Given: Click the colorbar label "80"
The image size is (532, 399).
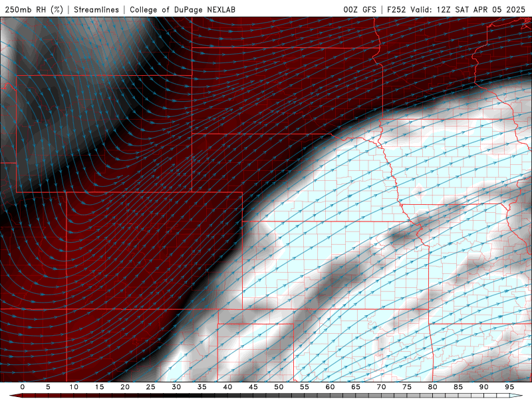Looking at the screenshot, I should 432,387.
